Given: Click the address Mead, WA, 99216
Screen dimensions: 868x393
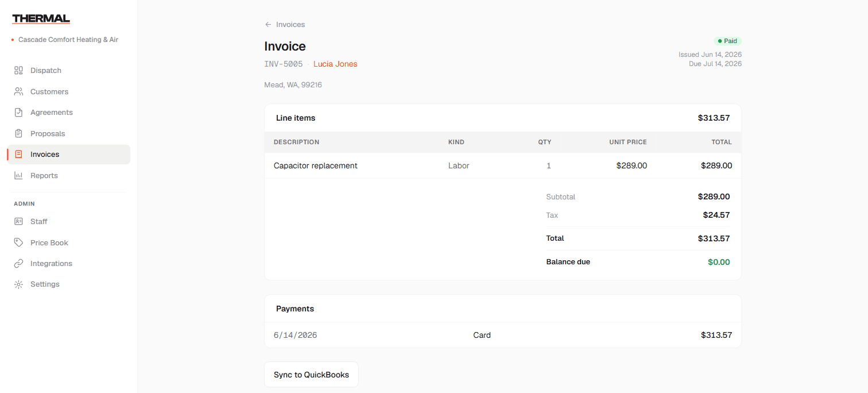Looking at the screenshot, I should (293, 85).
